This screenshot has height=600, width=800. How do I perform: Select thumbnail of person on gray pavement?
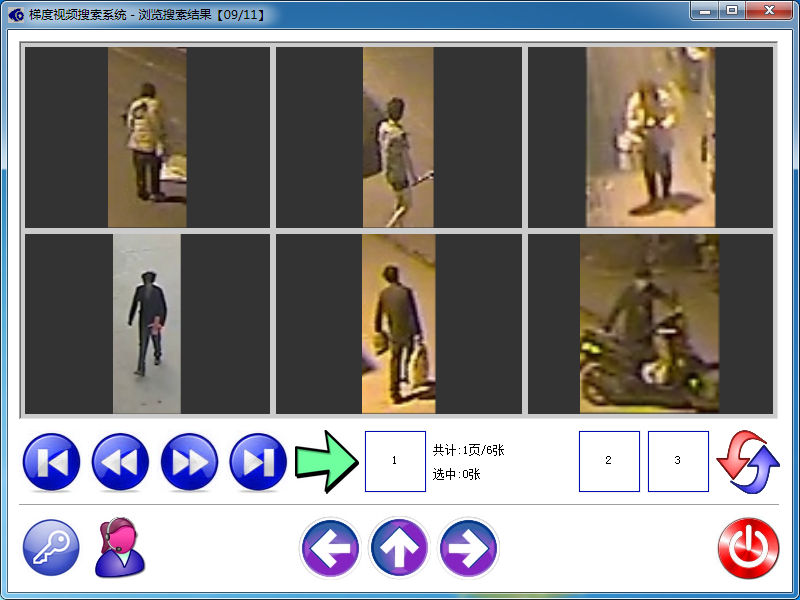click(147, 324)
